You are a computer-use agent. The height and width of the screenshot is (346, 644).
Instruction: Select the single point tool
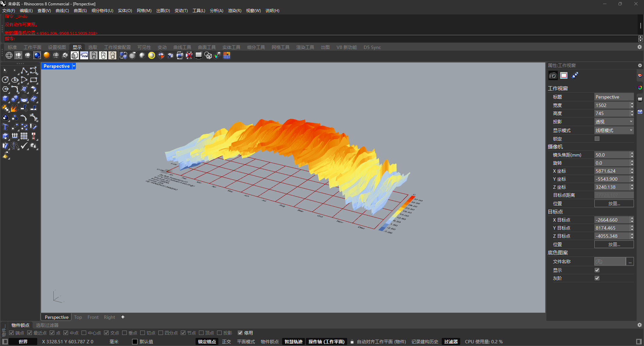14,70
